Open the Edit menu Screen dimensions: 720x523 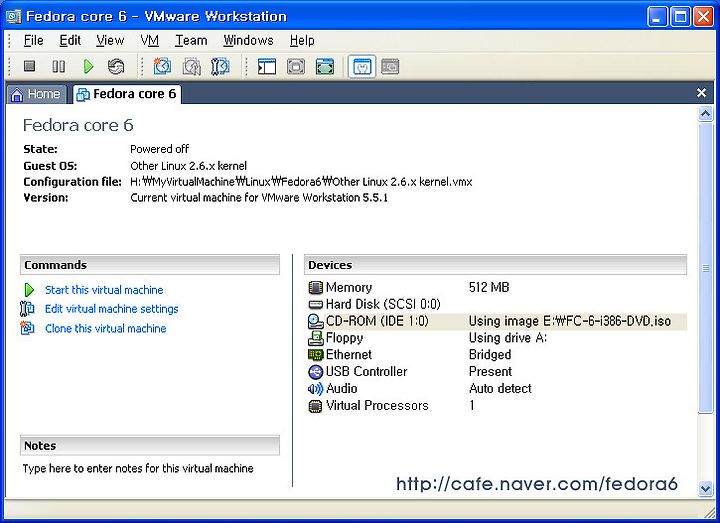point(70,40)
